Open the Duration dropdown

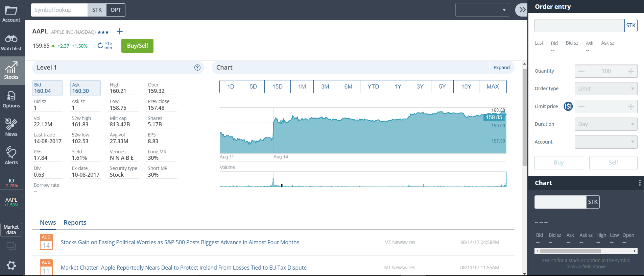606,124
